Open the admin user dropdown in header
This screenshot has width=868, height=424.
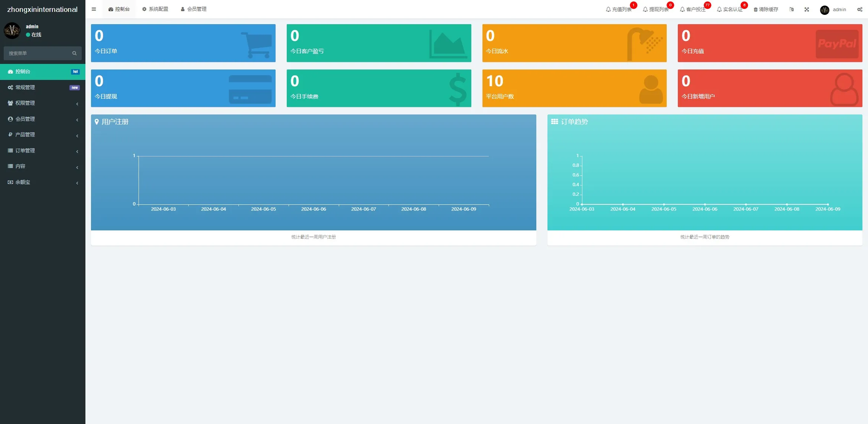pos(833,10)
